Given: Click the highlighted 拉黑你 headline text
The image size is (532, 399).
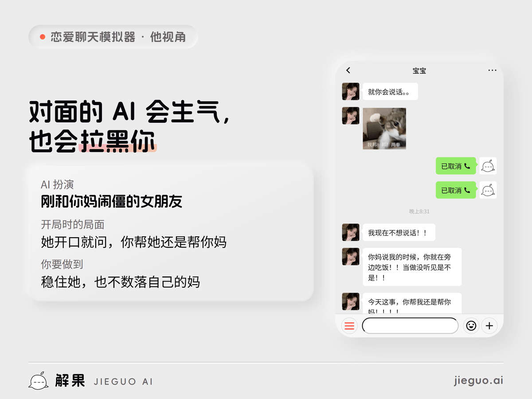Looking at the screenshot, I should click(117, 142).
